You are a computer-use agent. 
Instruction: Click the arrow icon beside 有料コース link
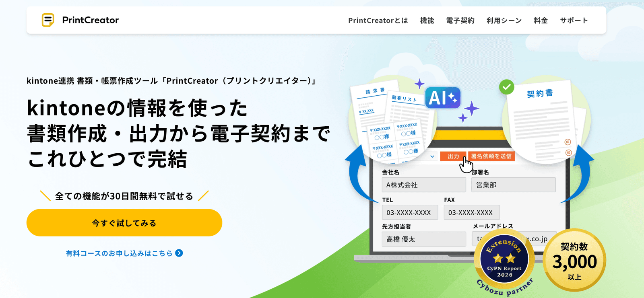pyautogui.click(x=179, y=253)
